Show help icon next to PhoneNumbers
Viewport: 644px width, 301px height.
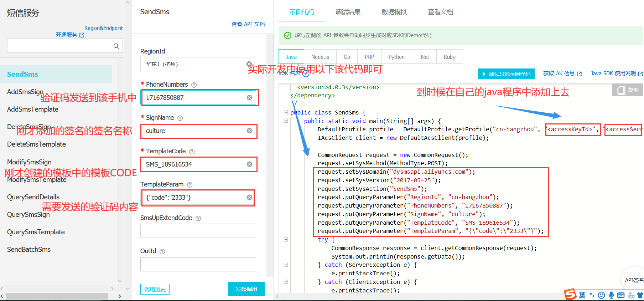(x=194, y=85)
